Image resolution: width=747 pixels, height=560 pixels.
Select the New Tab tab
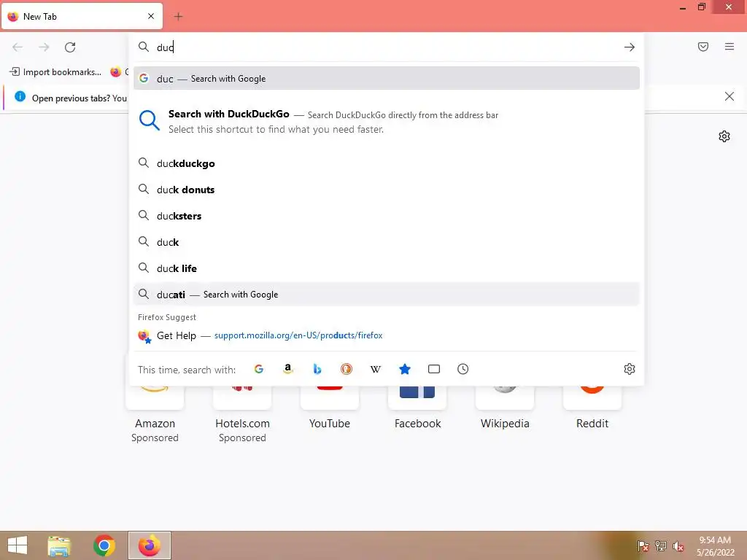pos(82,16)
